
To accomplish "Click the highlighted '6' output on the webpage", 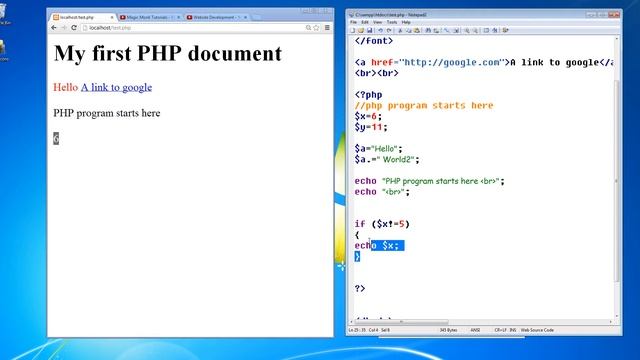I will click(x=56, y=138).
